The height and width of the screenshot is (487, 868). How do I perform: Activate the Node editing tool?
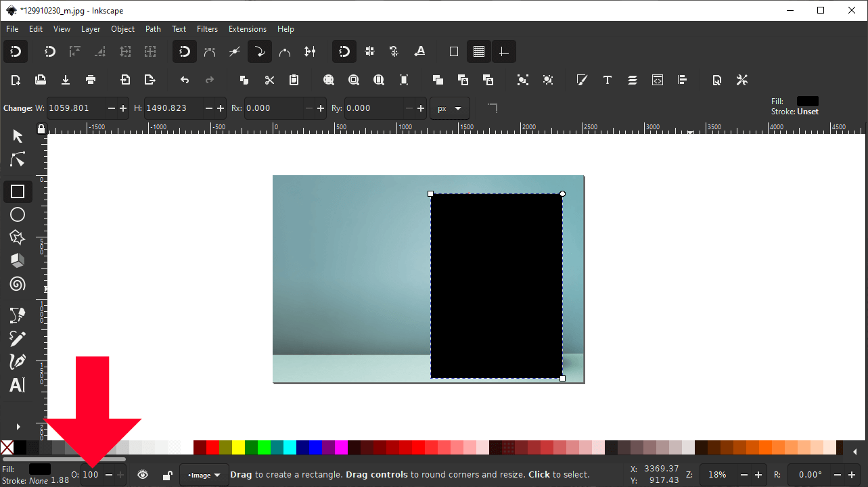click(18, 160)
